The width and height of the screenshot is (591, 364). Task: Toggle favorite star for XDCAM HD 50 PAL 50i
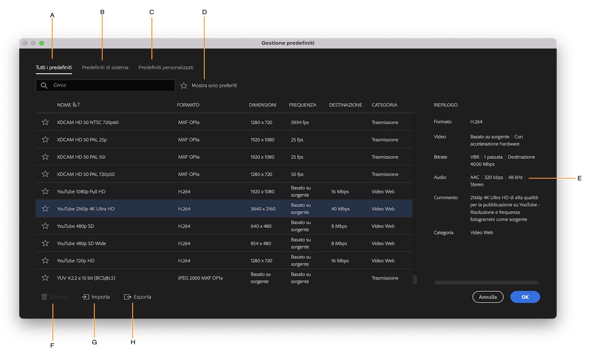(45, 157)
